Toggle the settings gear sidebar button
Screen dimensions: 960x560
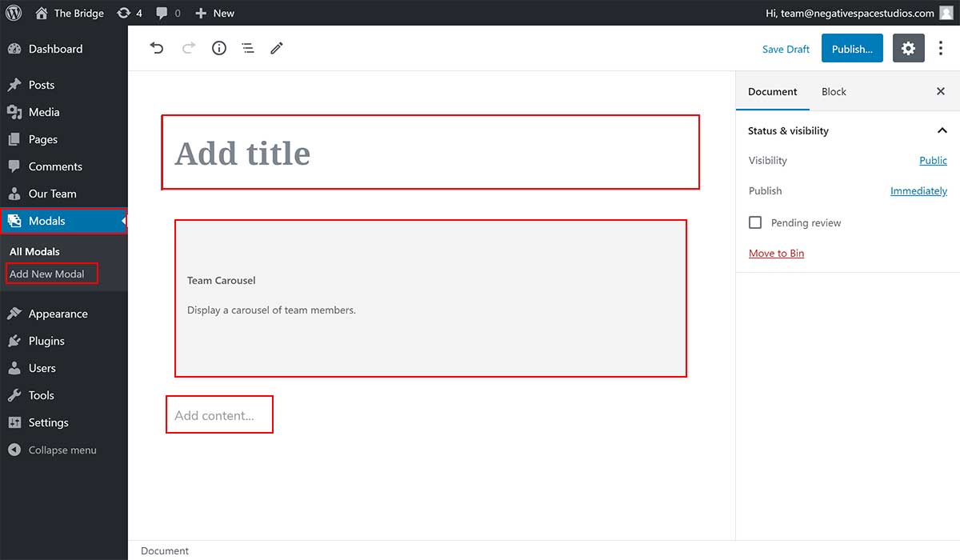[908, 49]
